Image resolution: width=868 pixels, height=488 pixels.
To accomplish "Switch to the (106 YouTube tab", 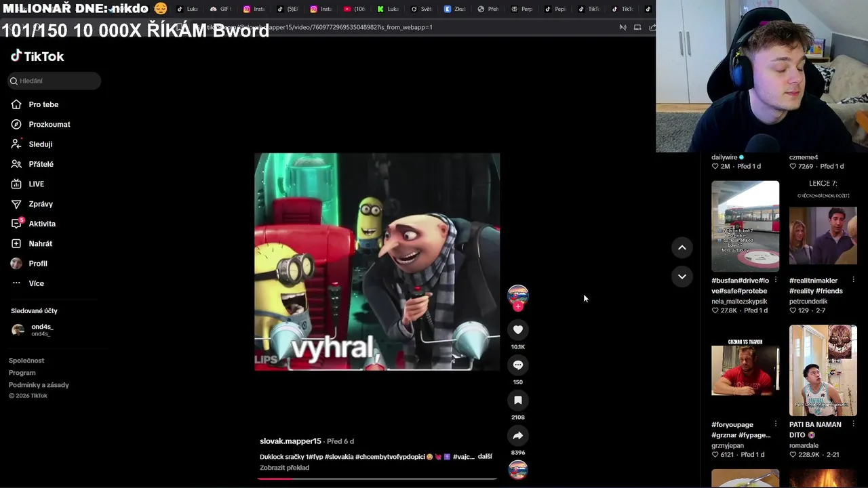I will point(355,9).
